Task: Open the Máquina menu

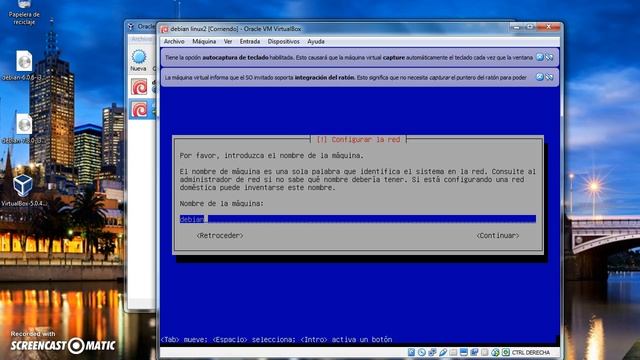Action: tap(204, 42)
